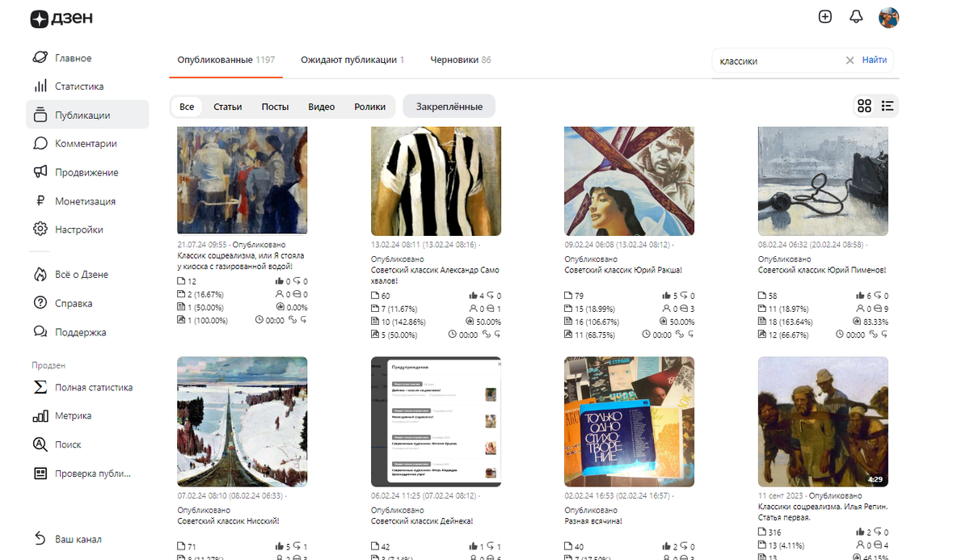Open the Комментарии menu label
This screenshot has height=560, width=970.
click(86, 144)
